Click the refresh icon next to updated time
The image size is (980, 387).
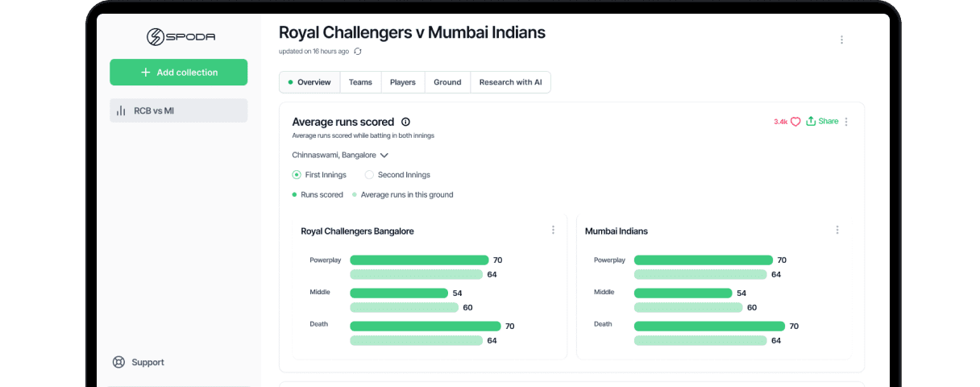point(358,51)
